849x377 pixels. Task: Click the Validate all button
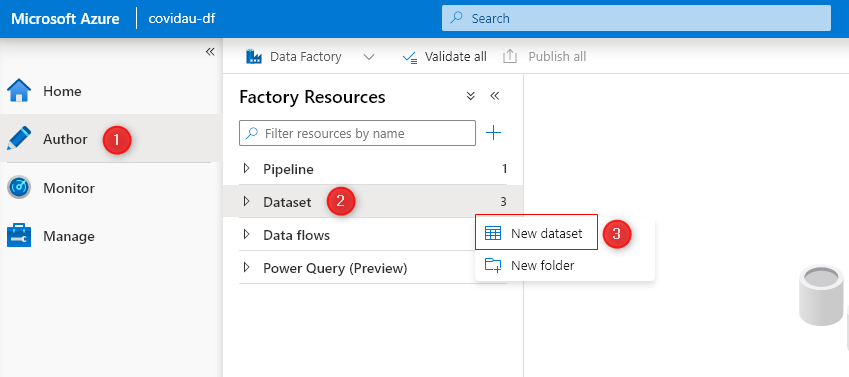(x=445, y=57)
